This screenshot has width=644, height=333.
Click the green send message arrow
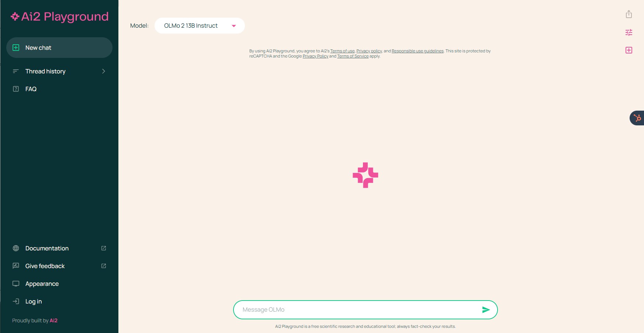486,310
